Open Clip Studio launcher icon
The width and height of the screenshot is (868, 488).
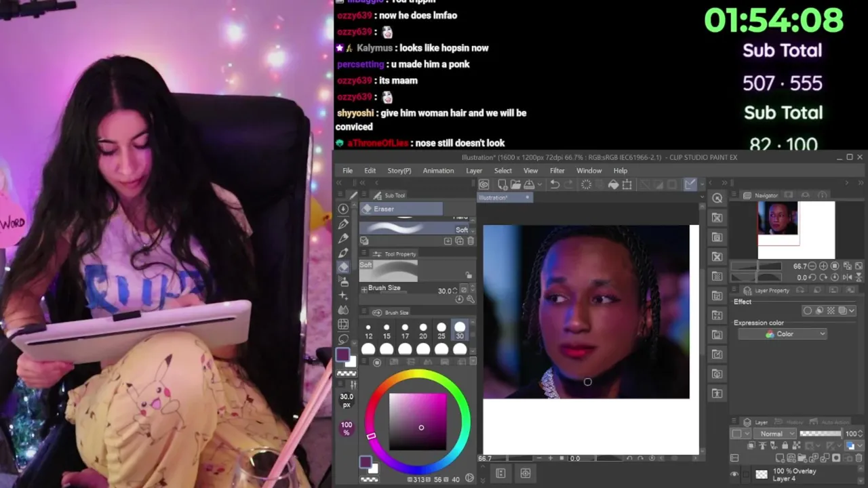click(484, 184)
